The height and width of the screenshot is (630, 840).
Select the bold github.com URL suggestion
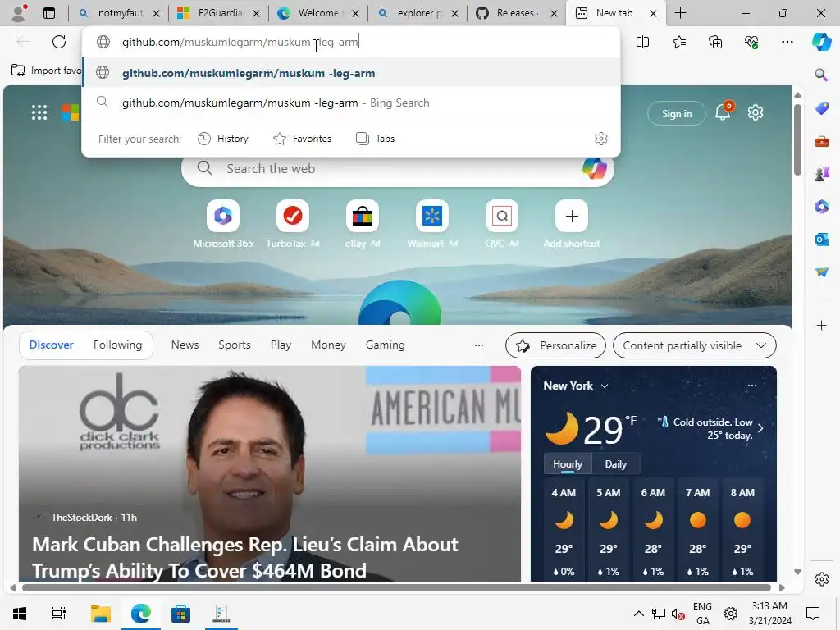(351, 73)
